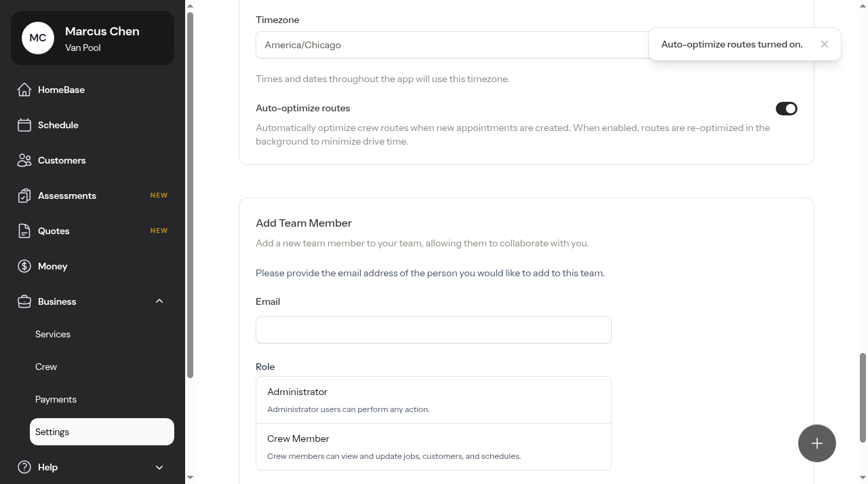Open the Schedule calendar icon

[24, 125]
